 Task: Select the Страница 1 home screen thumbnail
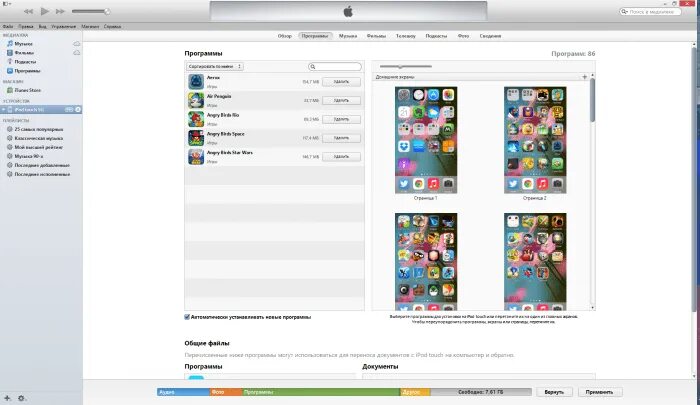point(426,140)
